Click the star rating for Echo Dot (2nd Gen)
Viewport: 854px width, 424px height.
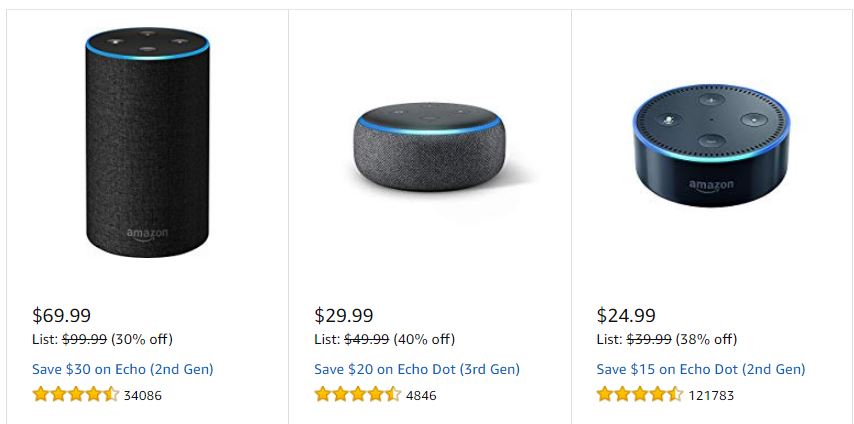coord(640,394)
